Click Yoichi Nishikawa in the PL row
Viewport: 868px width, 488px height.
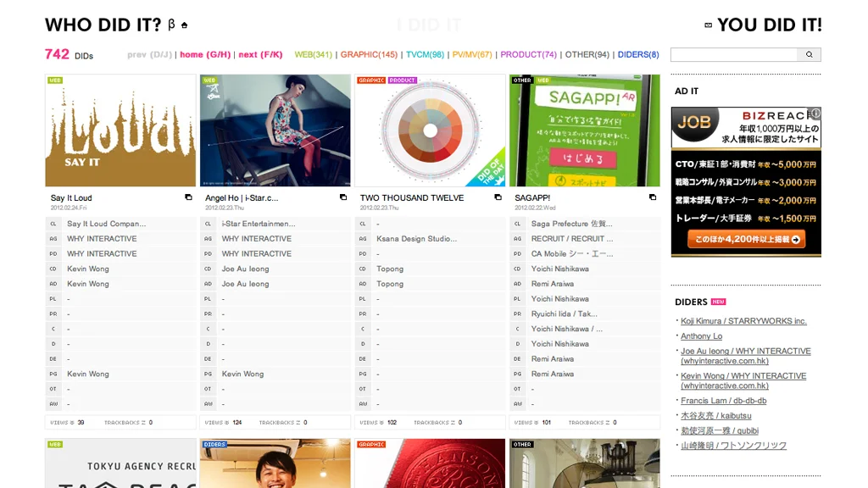coord(559,299)
